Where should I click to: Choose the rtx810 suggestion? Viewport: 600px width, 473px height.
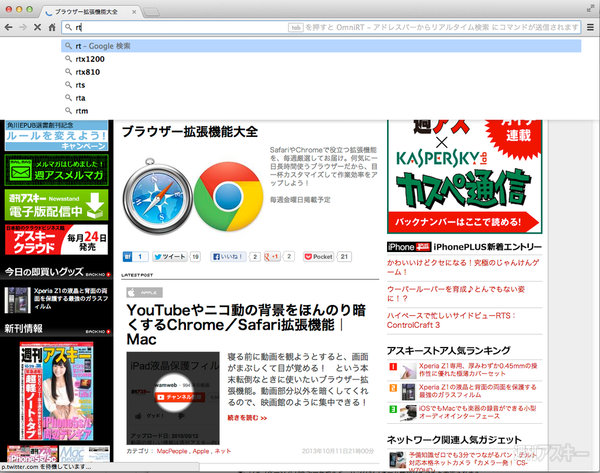321,72
